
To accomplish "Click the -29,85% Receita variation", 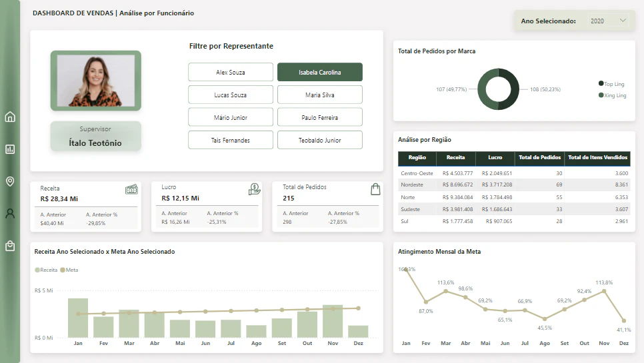I will pyautogui.click(x=96, y=223).
